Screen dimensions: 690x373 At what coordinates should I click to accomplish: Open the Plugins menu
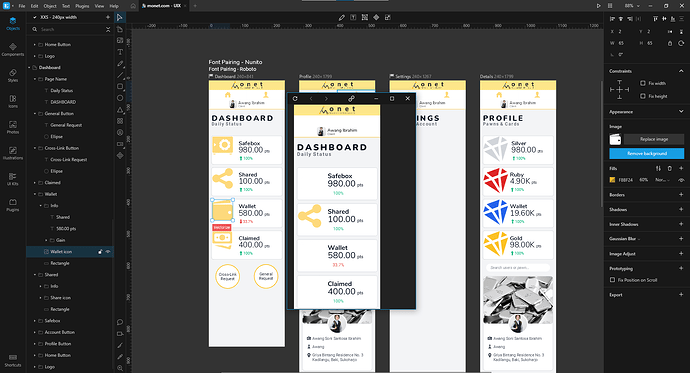[82, 6]
